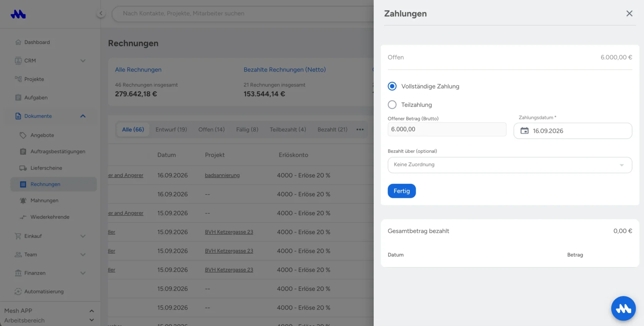Click the Finanzen bank icon
The width and height of the screenshot is (644, 326).
coord(18,273)
